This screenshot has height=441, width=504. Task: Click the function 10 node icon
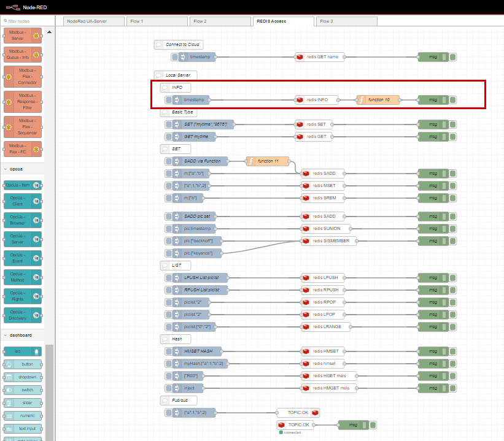(x=362, y=100)
